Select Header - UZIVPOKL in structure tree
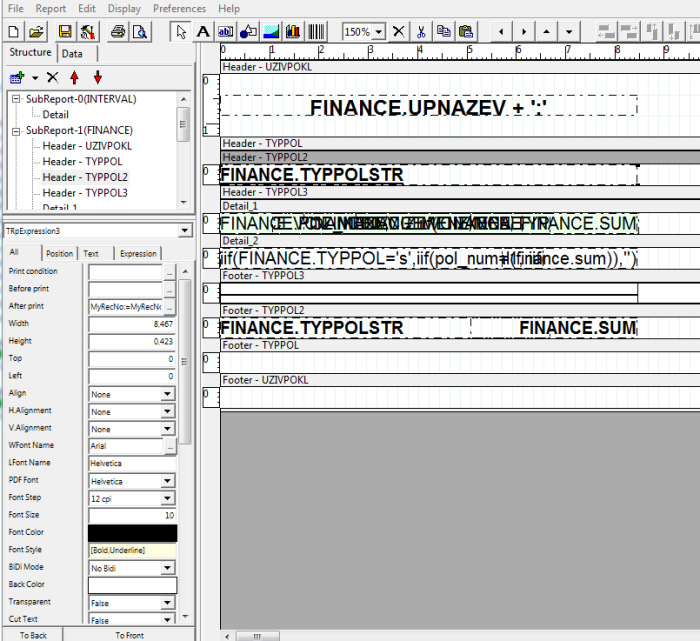The width and height of the screenshot is (700, 641). tap(87, 146)
